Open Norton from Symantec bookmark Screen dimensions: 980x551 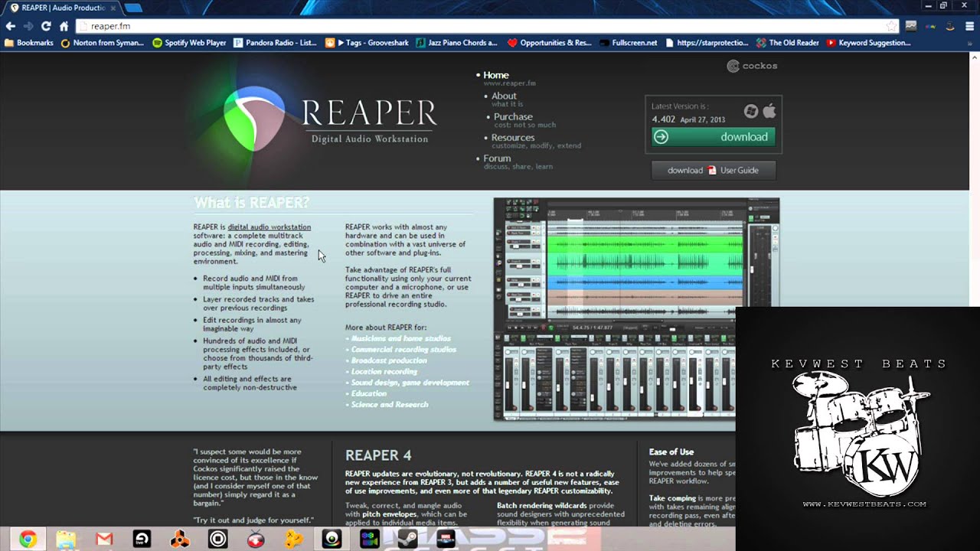[102, 43]
